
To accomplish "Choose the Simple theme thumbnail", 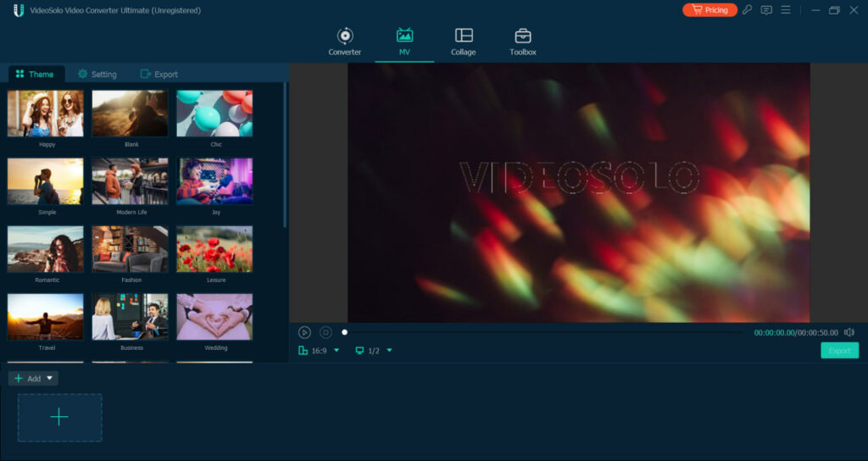I will [46, 181].
